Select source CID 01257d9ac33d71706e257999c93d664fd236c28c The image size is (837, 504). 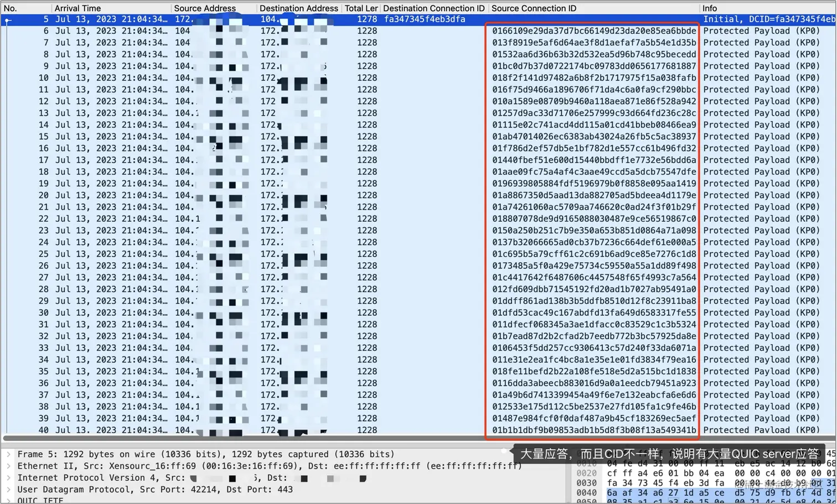click(x=594, y=113)
